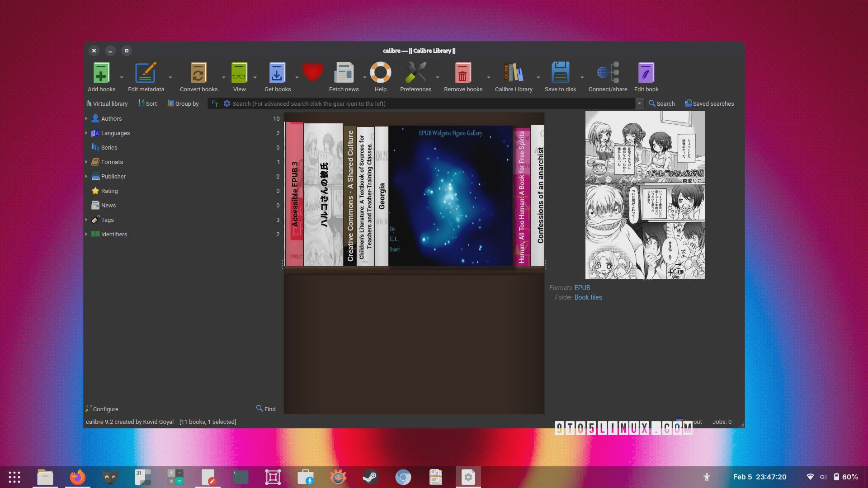Open Connect/share icon
The image size is (868, 488).
[x=608, y=73]
